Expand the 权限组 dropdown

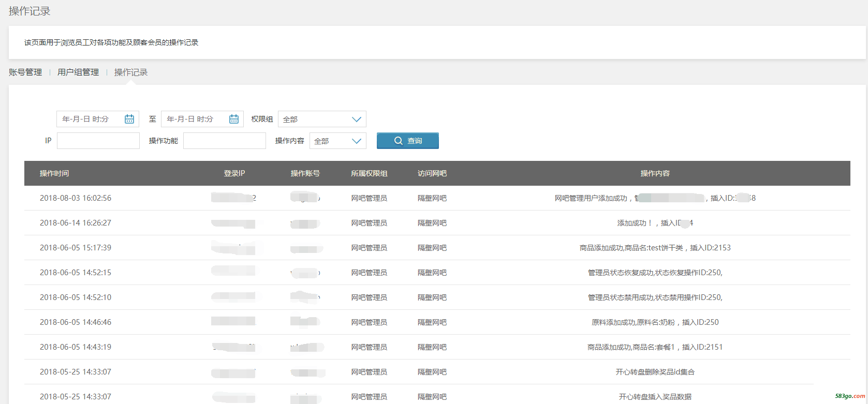click(x=322, y=119)
